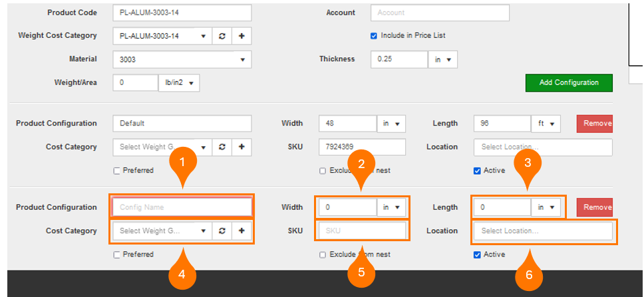Click plus icon in blank configuration Cost Category
The image size is (644, 297).
point(241,231)
